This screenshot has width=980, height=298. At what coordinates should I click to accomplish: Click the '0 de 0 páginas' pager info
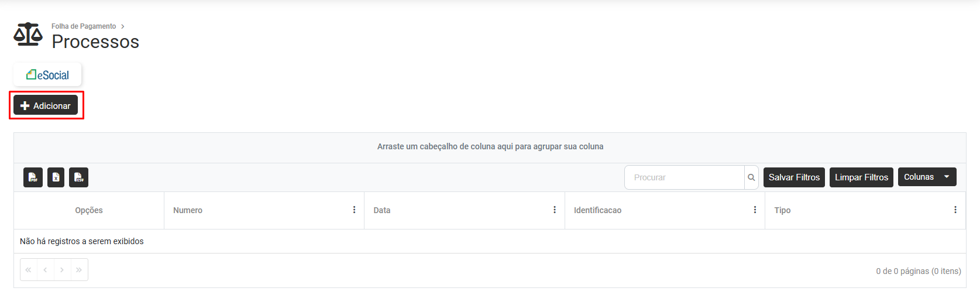[x=919, y=271]
